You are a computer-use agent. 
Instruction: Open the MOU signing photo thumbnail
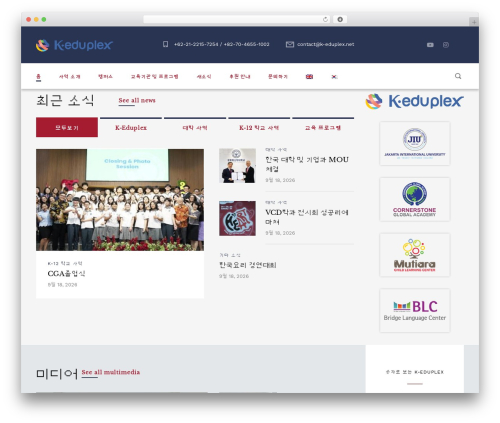[x=237, y=166]
